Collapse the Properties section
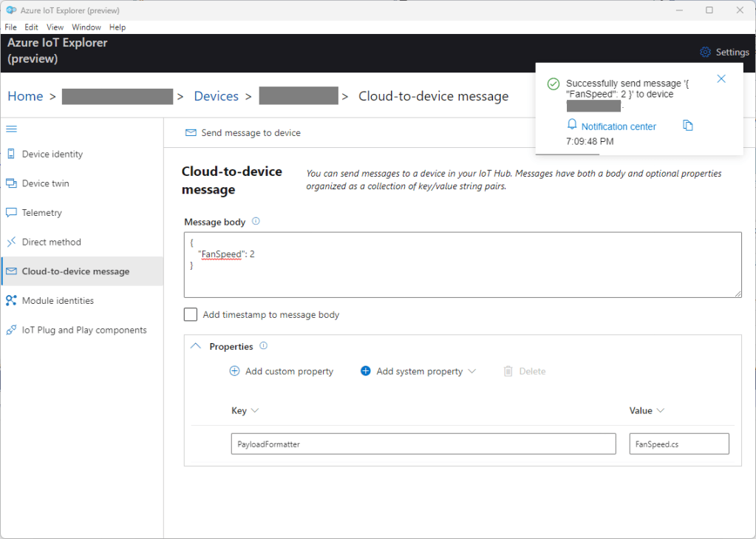 click(x=196, y=346)
